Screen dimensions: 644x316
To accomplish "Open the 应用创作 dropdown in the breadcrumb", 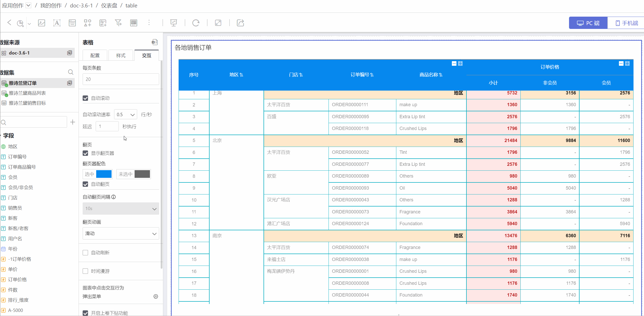I will 29,5.
